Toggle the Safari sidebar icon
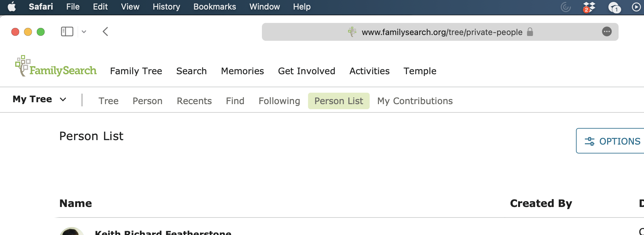 67,32
